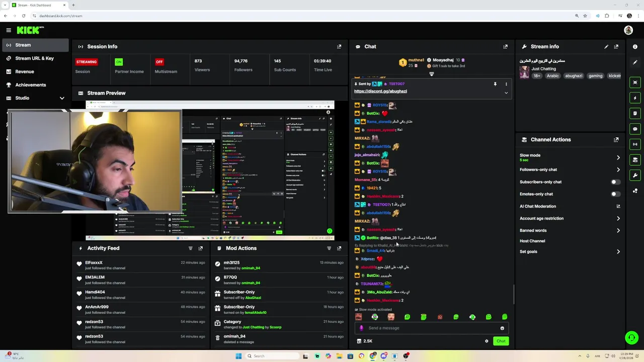Expand the gift sub leaderboard arrow
Screen dimensions: 644x362
pyautogui.click(x=431, y=74)
